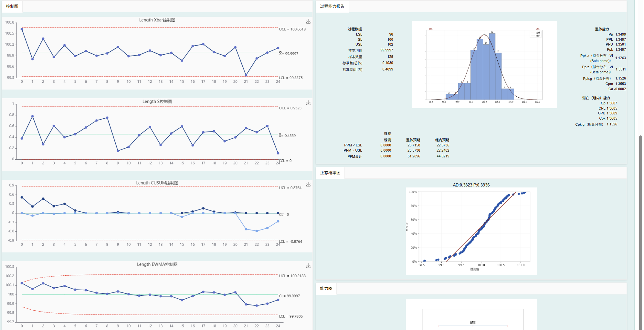Click the Length CUSUM控制图 chart title

click(x=157, y=183)
